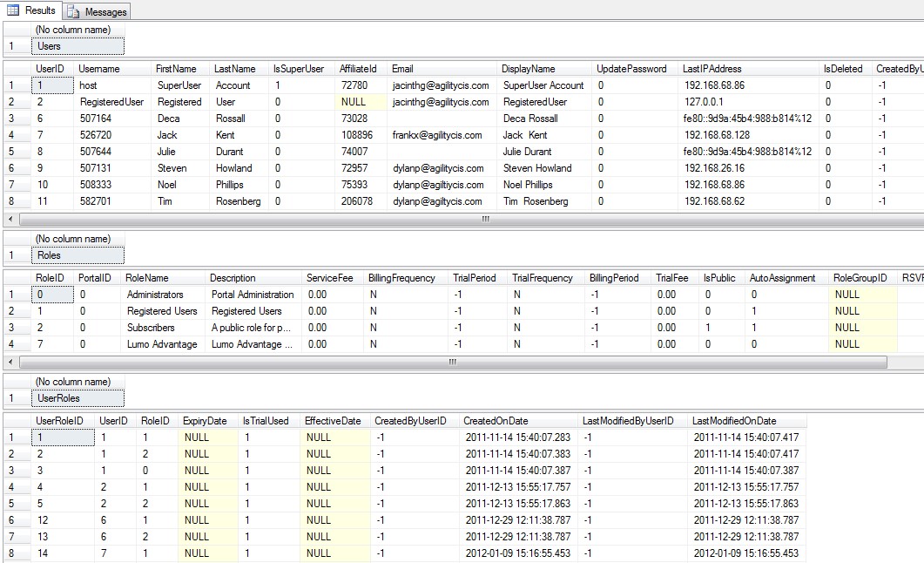
Task: Click the LastModifiedOnDate column header
Action: (x=746, y=421)
